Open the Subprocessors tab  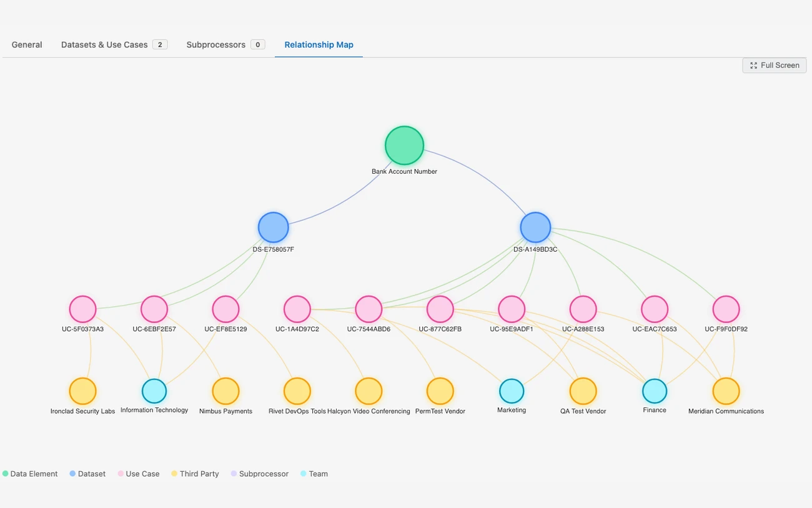tap(225, 45)
